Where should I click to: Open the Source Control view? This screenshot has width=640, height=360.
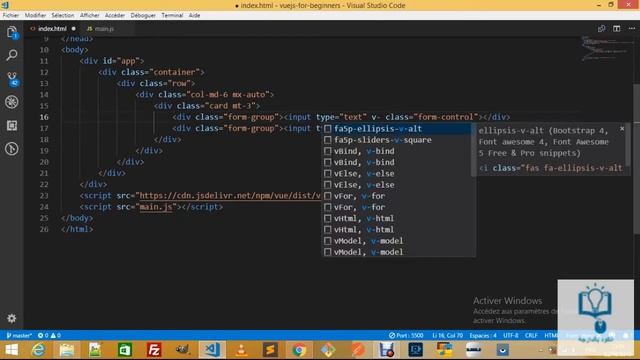click(x=12, y=78)
